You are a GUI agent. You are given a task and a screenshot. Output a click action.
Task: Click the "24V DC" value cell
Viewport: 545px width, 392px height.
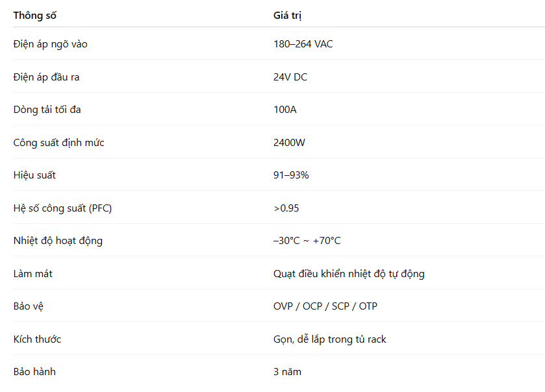pyautogui.click(x=290, y=77)
